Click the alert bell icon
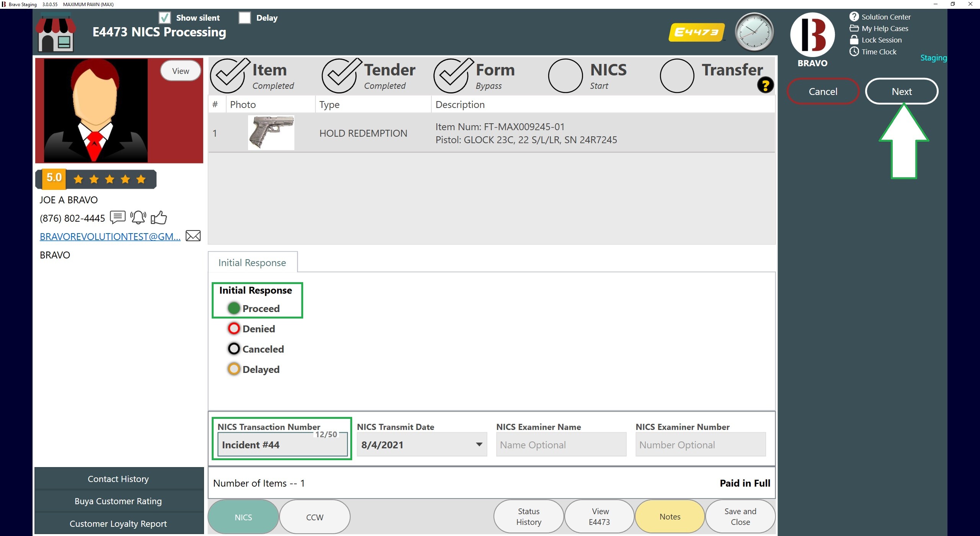This screenshot has width=980, height=536. pyautogui.click(x=138, y=217)
